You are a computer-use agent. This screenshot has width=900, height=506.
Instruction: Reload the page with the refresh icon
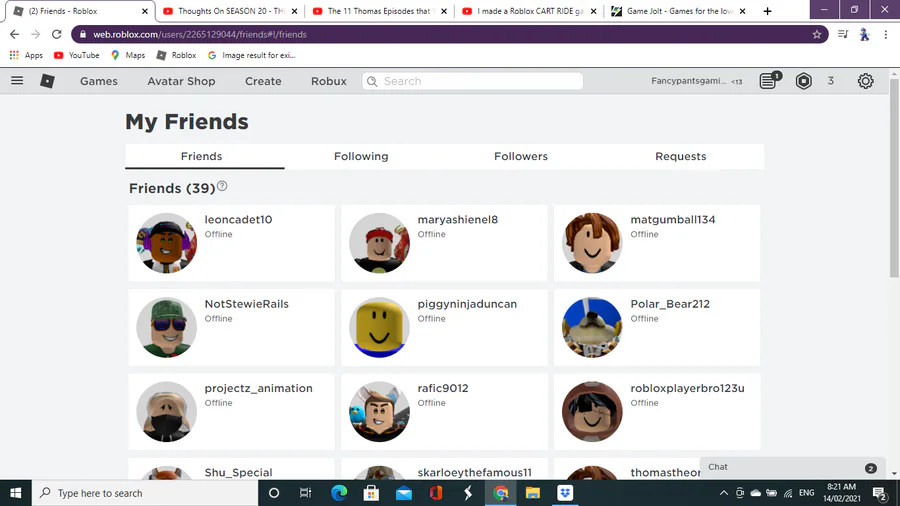[56, 34]
